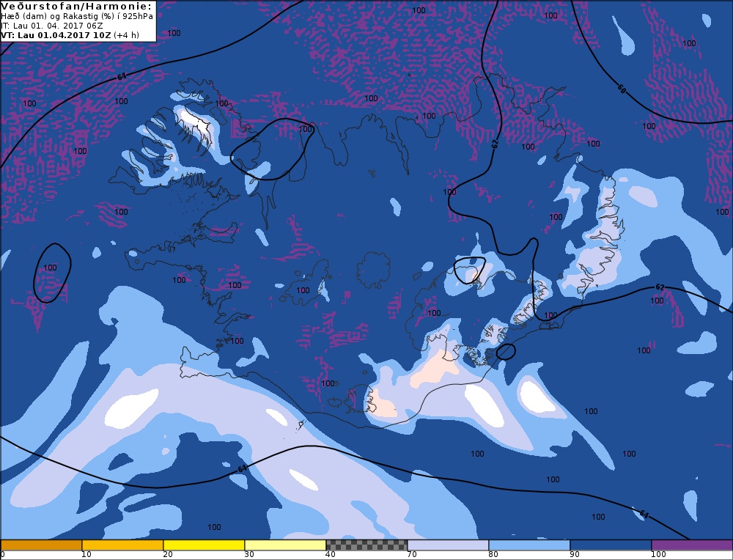Image resolution: width=733 pixels, height=560 pixels.
Task: Pick the light blue 80–90 legend swatch
Action: (x=529, y=545)
